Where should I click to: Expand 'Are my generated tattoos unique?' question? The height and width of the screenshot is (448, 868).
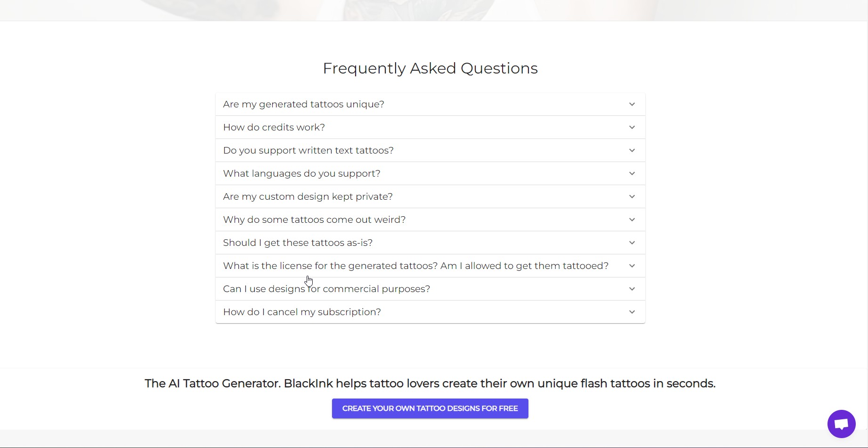(304, 104)
